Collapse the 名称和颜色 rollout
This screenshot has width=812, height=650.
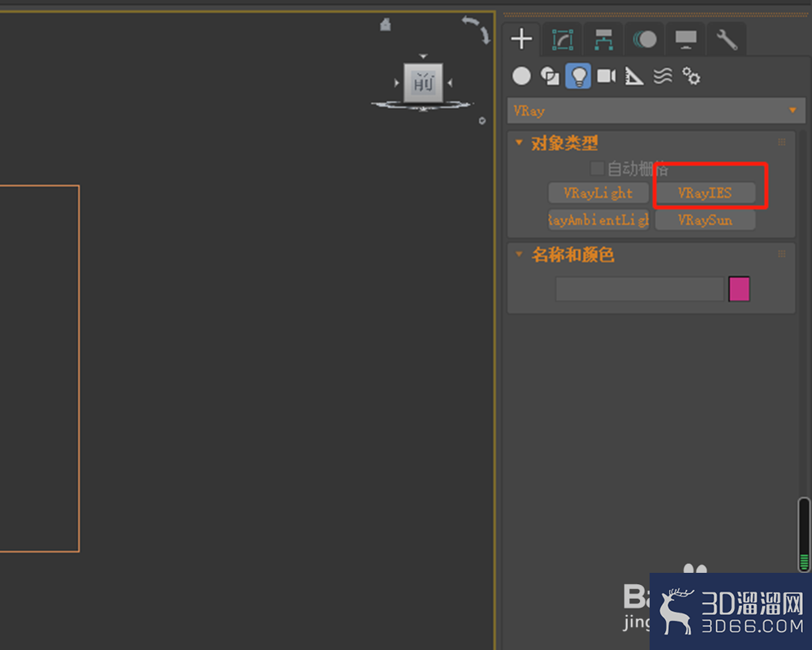click(519, 254)
